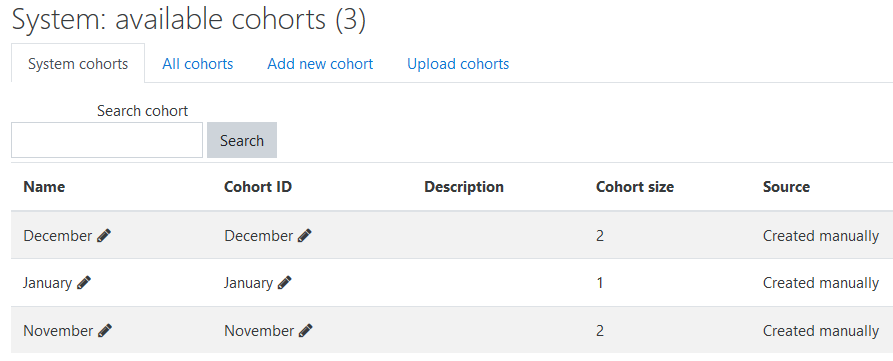Click the Cohort size column header
The height and width of the screenshot is (361, 893).
point(635,187)
